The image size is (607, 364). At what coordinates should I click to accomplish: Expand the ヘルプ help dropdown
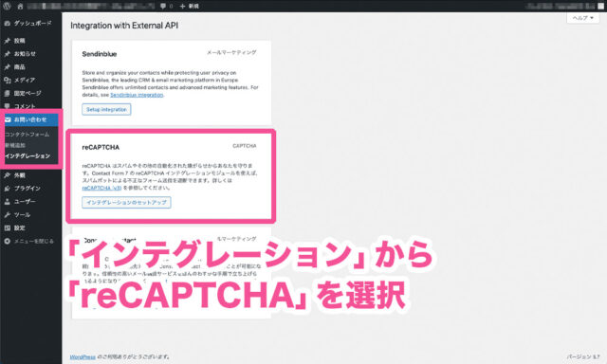pyautogui.click(x=582, y=18)
